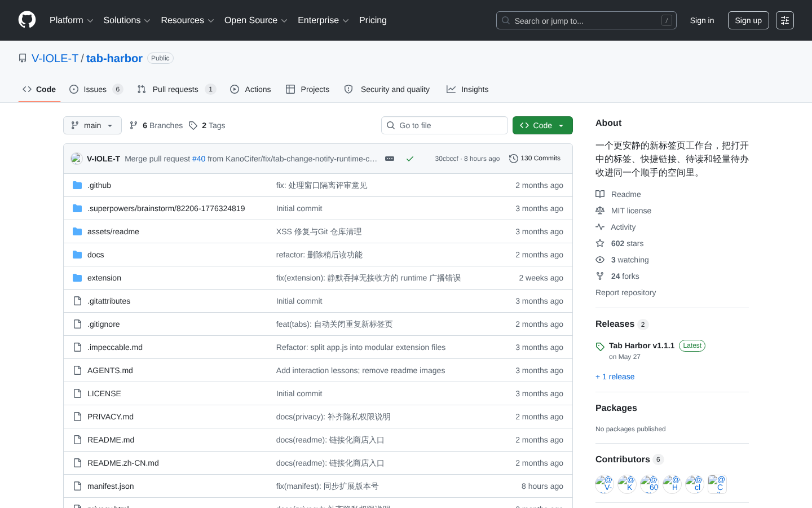The height and width of the screenshot is (508, 812).
Task: Open the V-IOLE-T owner link
Action: click(55, 58)
